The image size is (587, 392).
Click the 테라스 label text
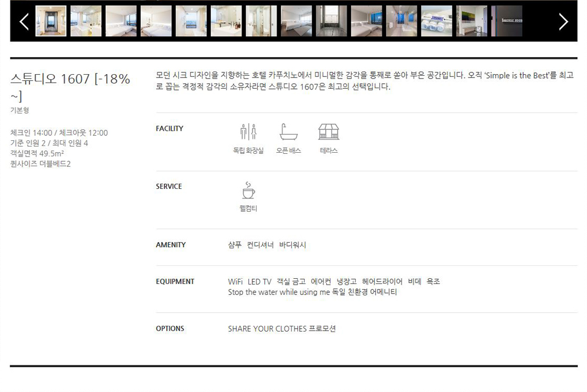coord(329,150)
